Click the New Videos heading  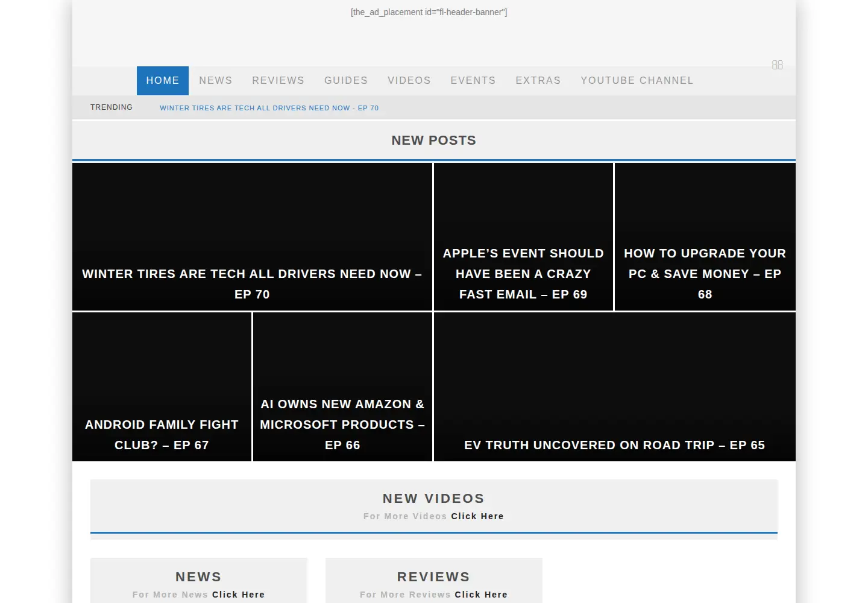pos(434,499)
